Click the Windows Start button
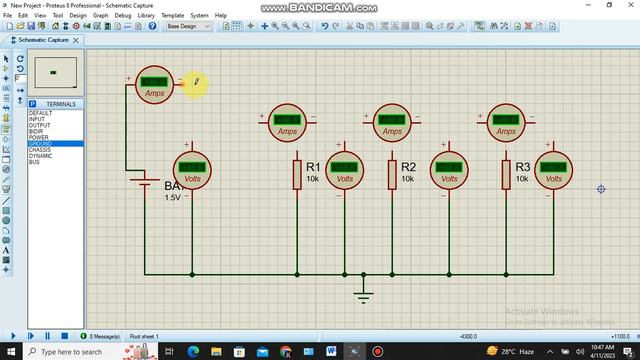The image size is (640, 360). pyautogui.click(x=11, y=351)
